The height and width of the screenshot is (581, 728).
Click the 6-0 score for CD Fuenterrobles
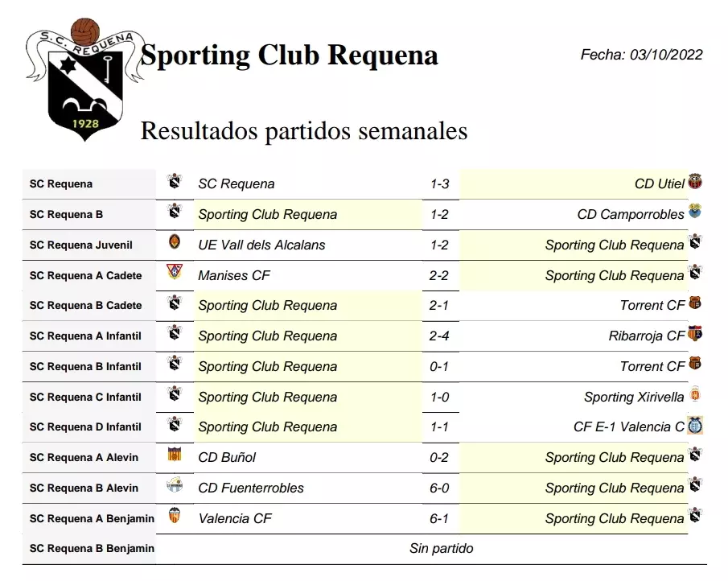coord(439,488)
